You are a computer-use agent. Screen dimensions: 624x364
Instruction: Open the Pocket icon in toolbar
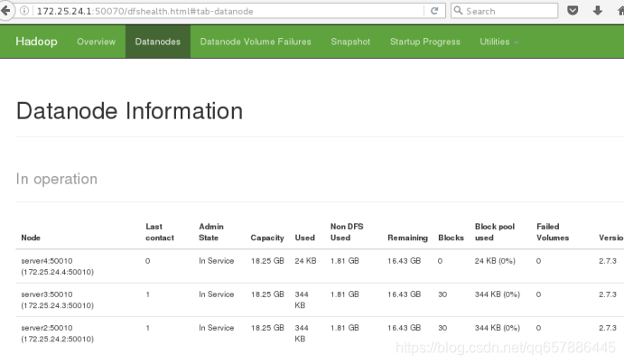(573, 11)
